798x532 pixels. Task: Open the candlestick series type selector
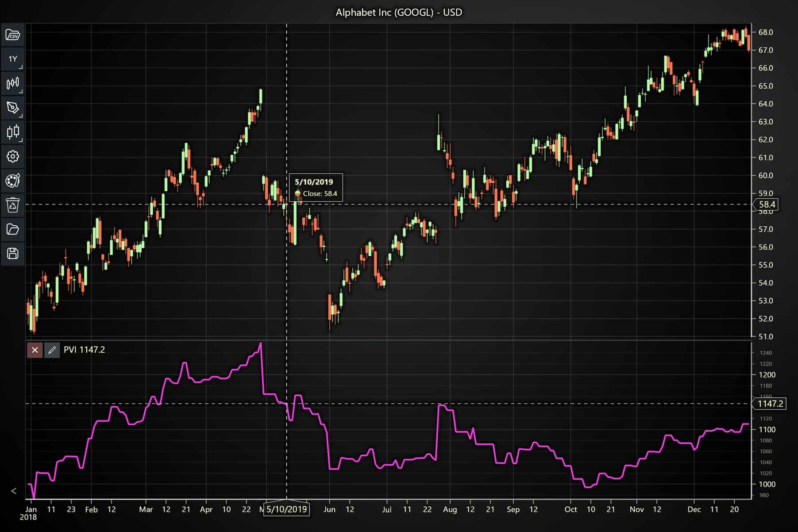(12, 132)
